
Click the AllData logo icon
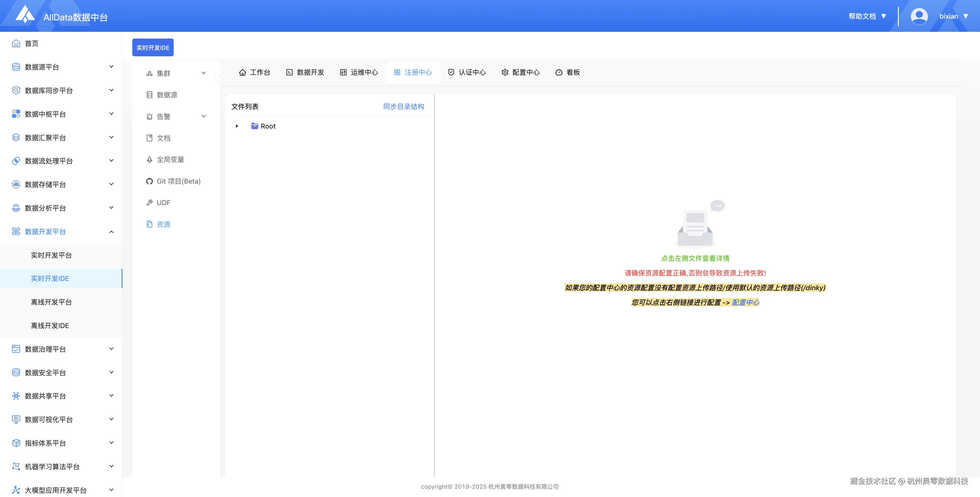coord(25,14)
